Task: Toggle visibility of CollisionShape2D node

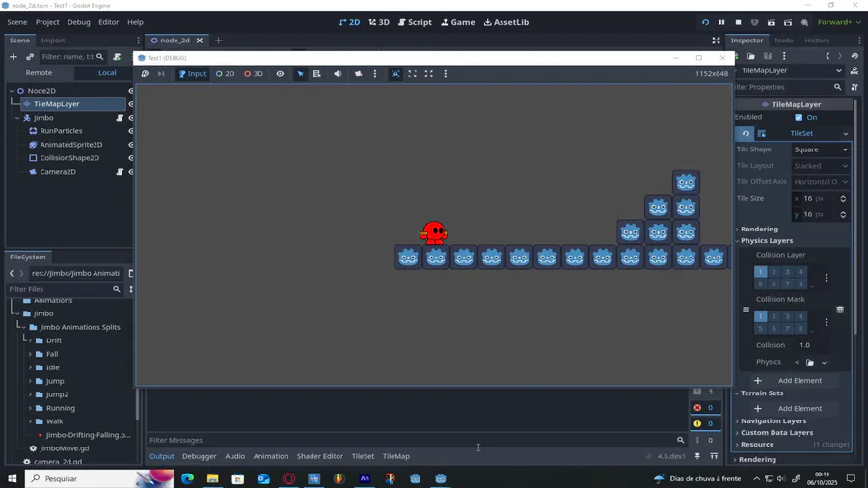Action: click(131, 158)
